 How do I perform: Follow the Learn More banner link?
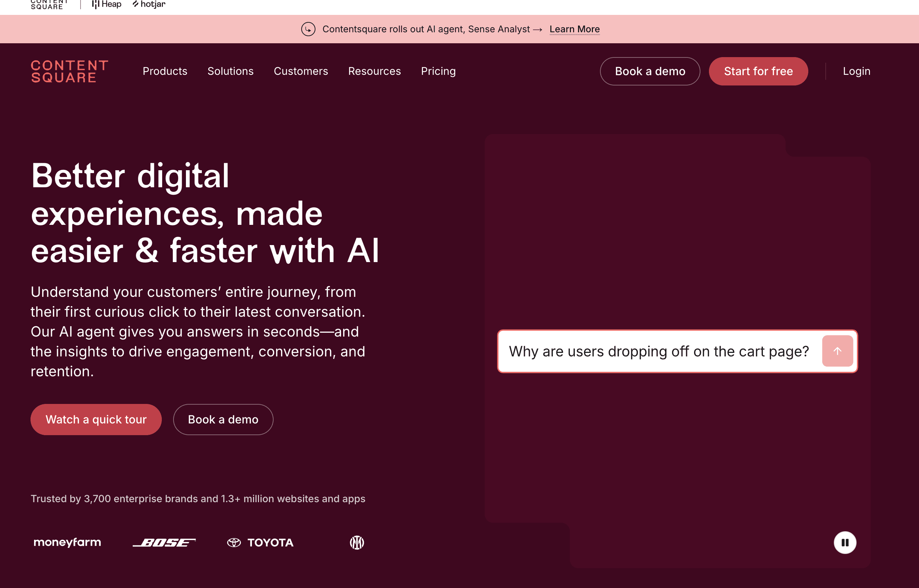pyautogui.click(x=574, y=29)
